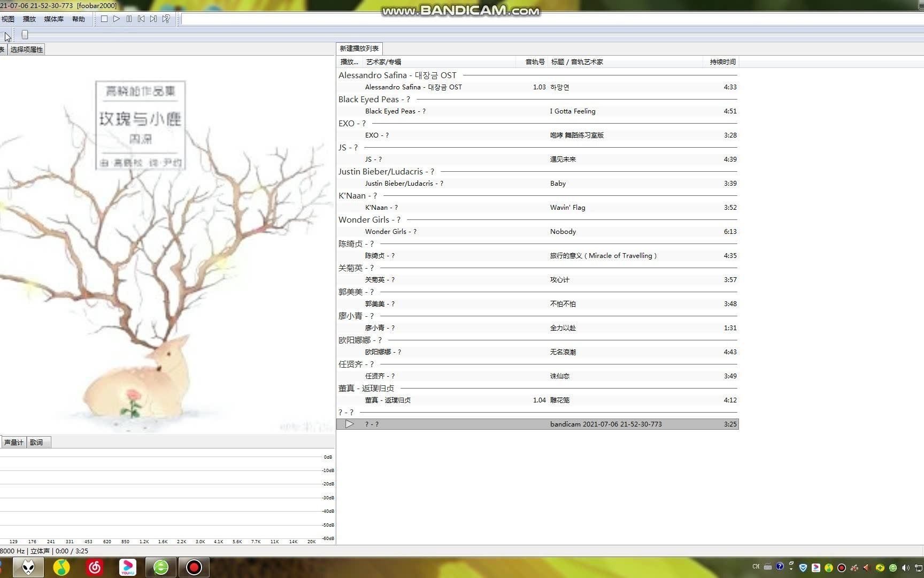Sort by the 音轨号 column header
The image size is (924, 578).
click(x=532, y=62)
